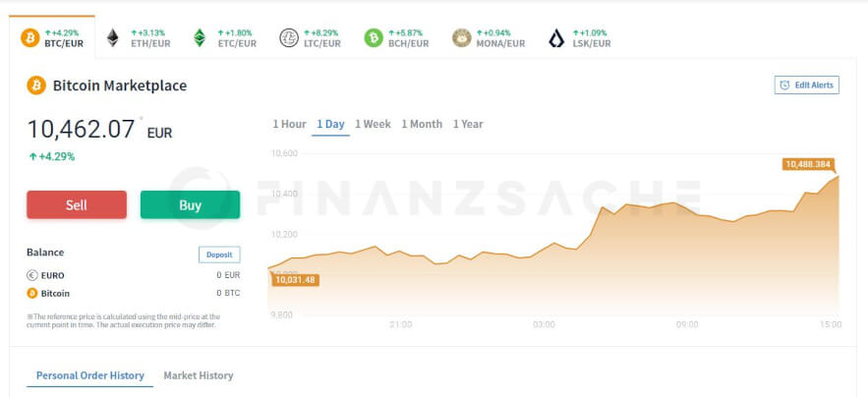Open the BTC/EUR market tab
The width and height of the screenshot is (868, 397).
(52, 37)
